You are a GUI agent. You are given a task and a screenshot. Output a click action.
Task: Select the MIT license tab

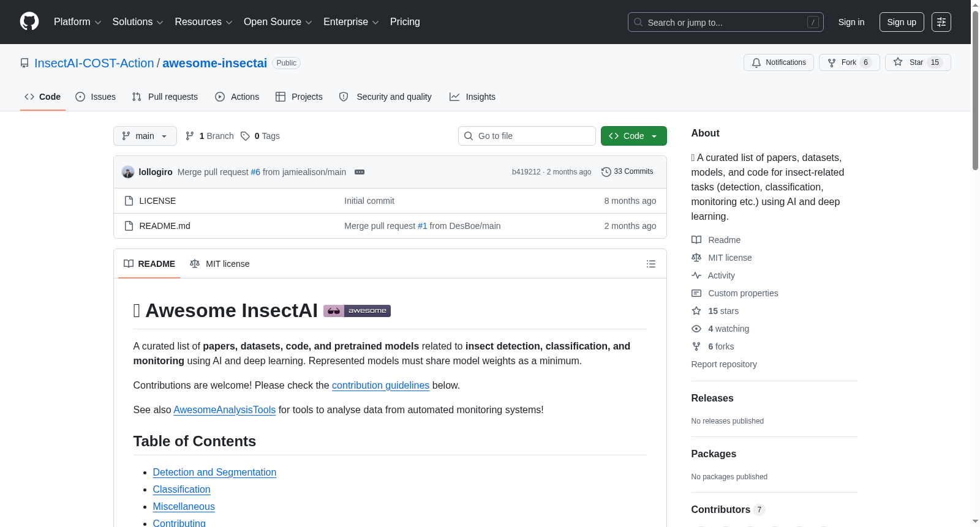[220, 264]
